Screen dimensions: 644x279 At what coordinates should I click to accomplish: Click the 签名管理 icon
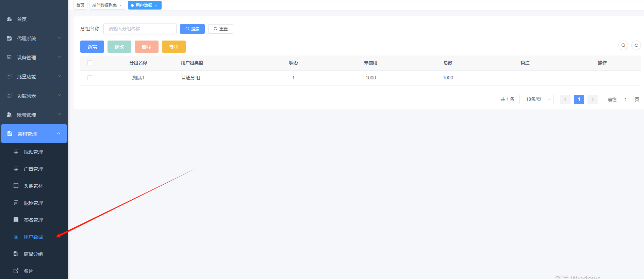pyautogui.click(x=16, y=220)
